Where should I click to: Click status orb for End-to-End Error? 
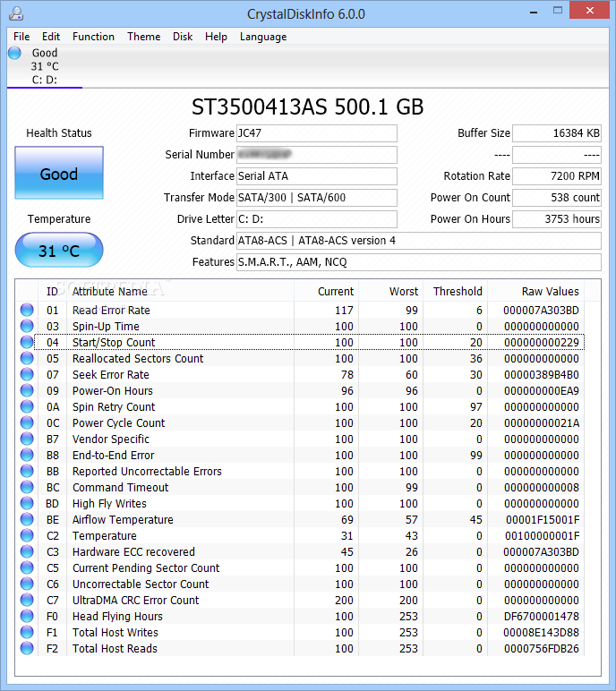(27, 455)
